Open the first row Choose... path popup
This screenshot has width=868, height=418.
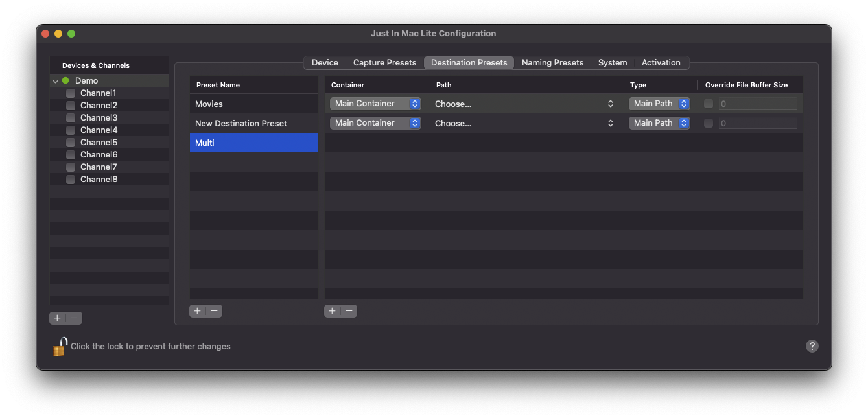click(x=524, y=104)
